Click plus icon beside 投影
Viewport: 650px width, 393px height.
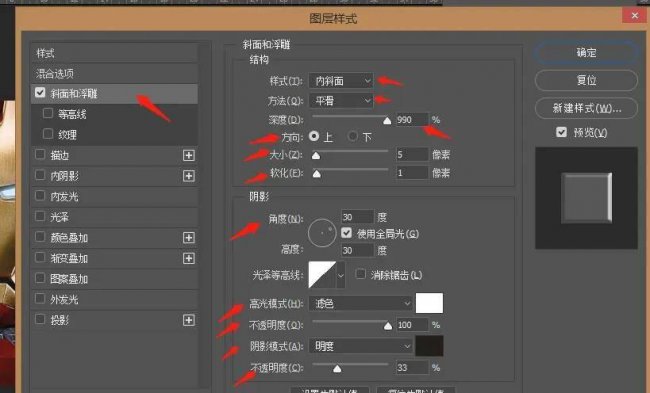189,320
